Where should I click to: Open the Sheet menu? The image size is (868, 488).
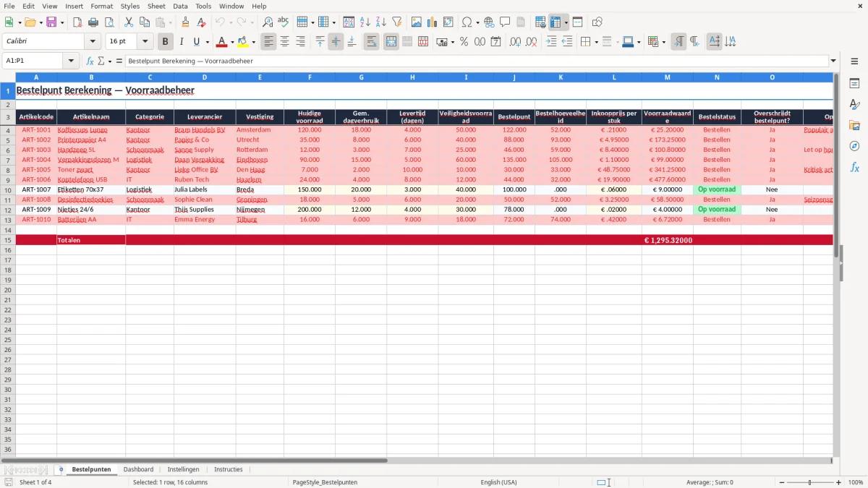coord(156,6)
